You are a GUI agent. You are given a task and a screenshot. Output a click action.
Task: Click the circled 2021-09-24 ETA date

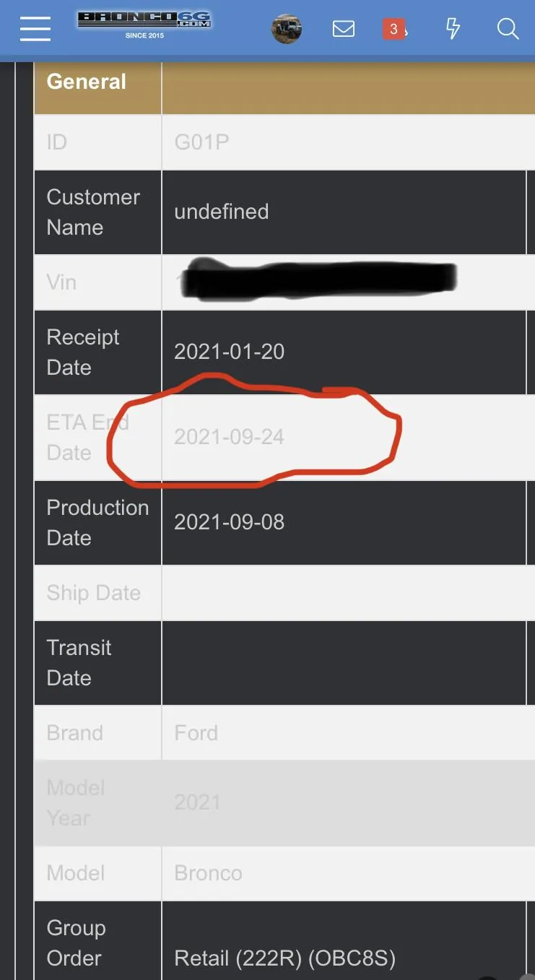[x=230, y=437]
